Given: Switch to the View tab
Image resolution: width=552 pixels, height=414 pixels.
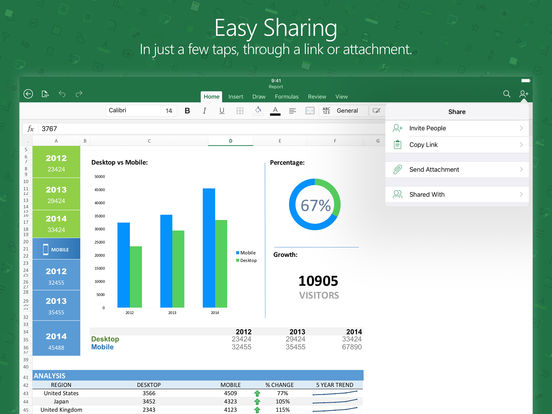Looking at the screenshot, I should tap(341, 96).
